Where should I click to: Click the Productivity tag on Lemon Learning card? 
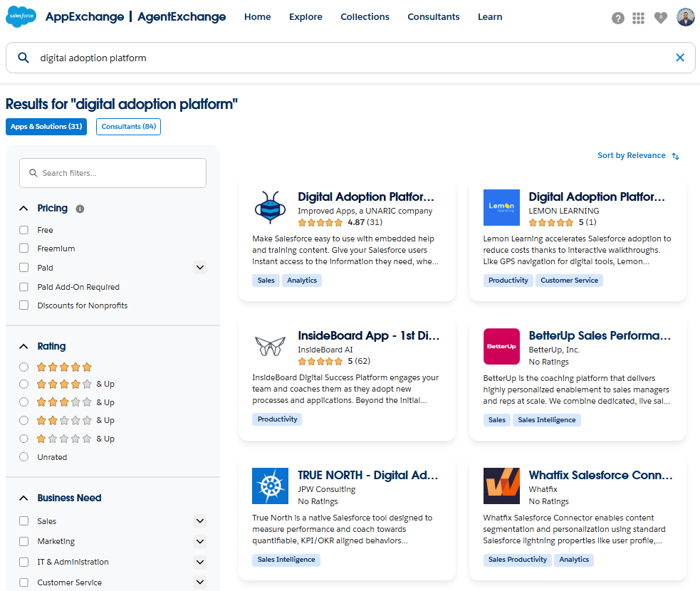[508, 281]
